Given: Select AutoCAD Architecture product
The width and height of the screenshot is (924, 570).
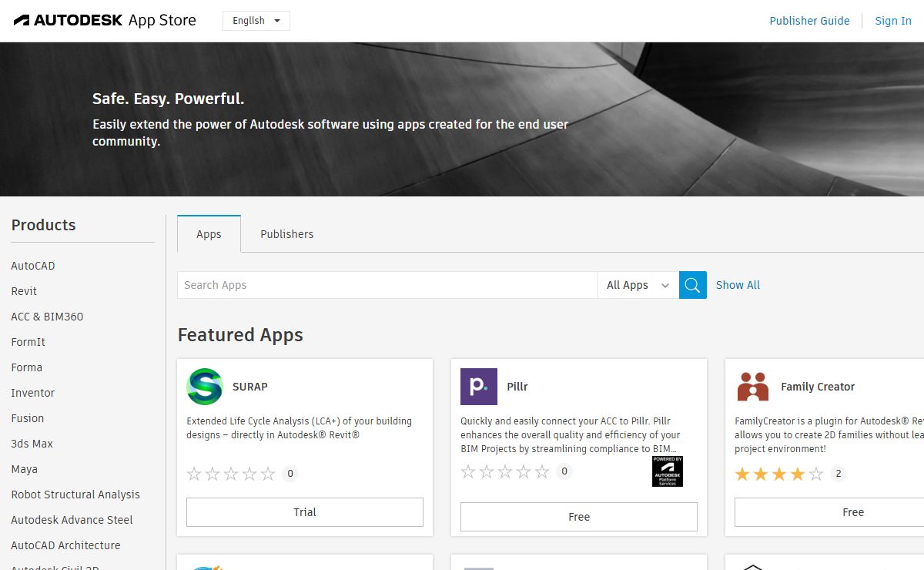Looking at the screenshot, I should (65, 545).
